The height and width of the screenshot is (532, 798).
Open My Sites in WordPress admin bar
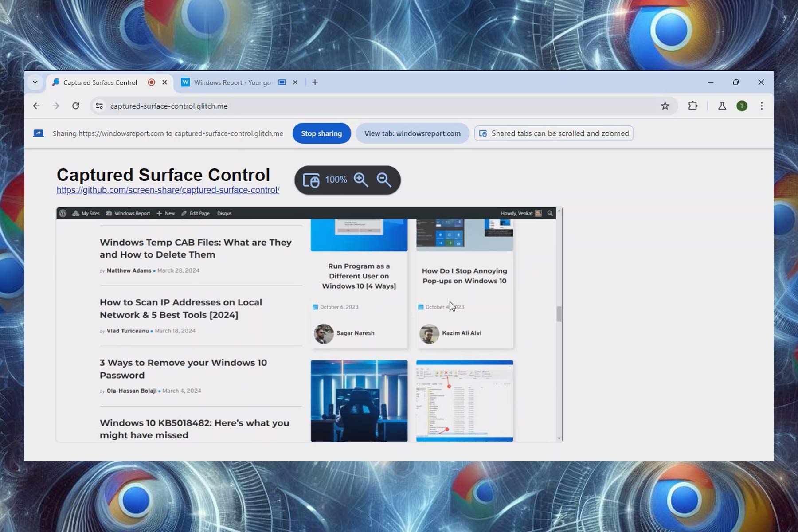[86, 213]
